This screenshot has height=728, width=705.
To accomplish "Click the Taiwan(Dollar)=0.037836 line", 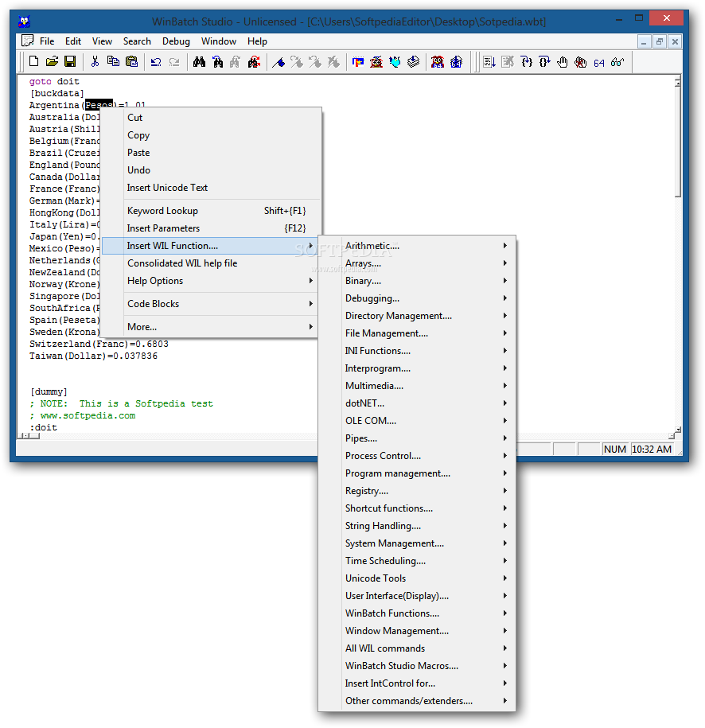I will coord(93,356).
